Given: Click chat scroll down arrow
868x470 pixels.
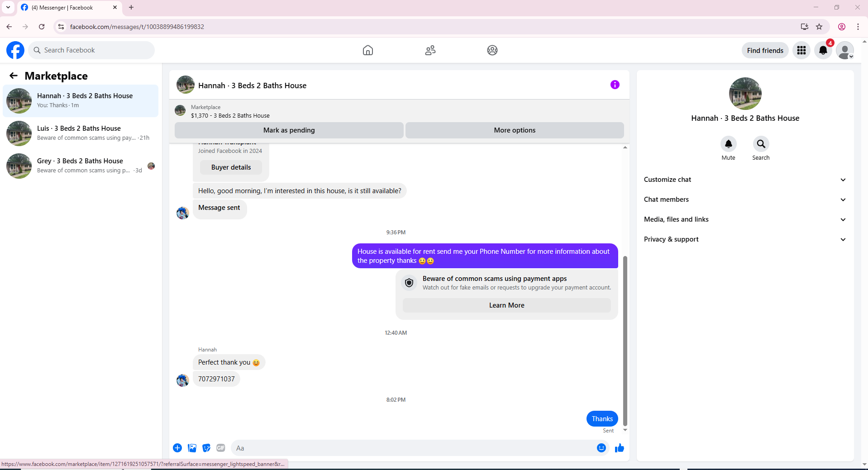Looking at the screenshot, I should pos(625,430).
